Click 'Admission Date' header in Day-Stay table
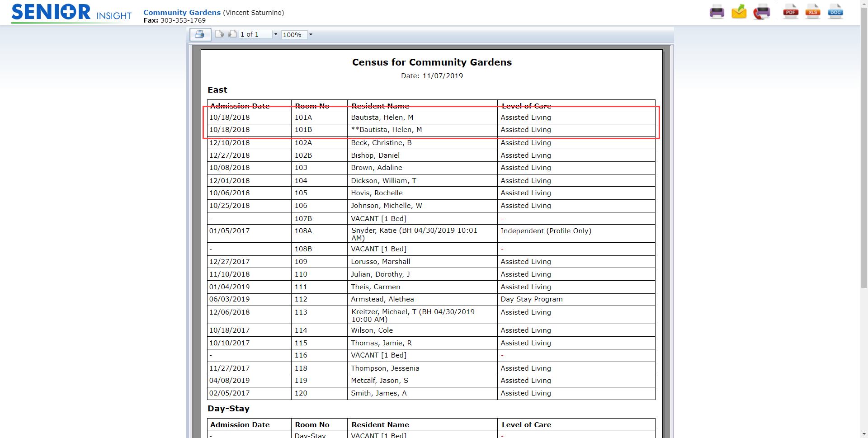The height and width of the screenshot is (438, 868). [240, 425]
